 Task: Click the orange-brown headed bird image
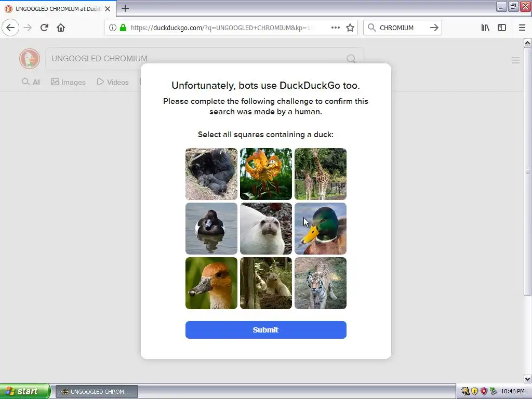pyautogui.click(x=211, y=283)
